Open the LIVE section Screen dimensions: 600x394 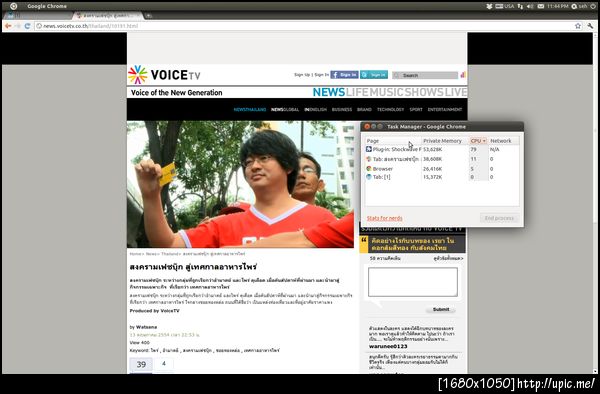pos(456,92)
